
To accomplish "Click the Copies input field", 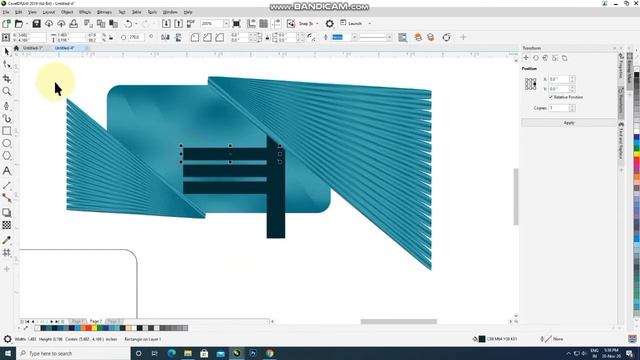I will 559,108.
